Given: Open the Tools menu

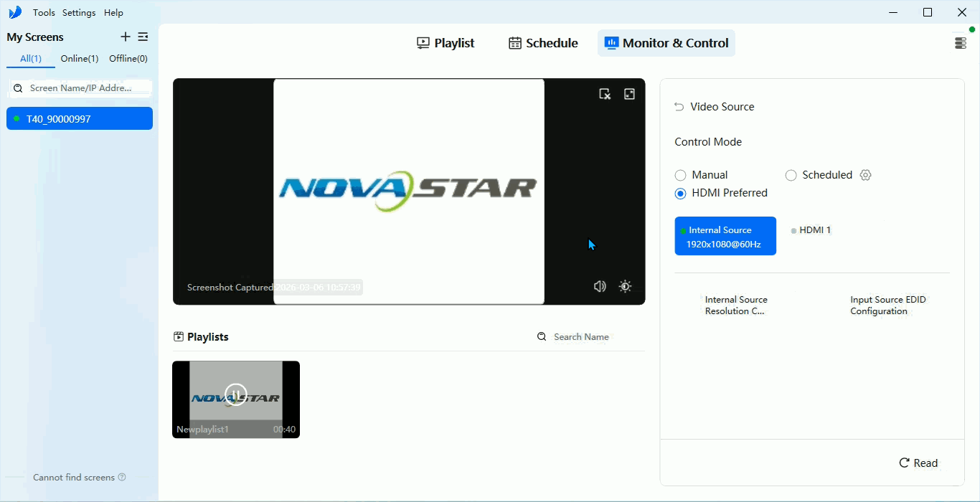Looking at the screenshot, I should [x=44, y=12].
